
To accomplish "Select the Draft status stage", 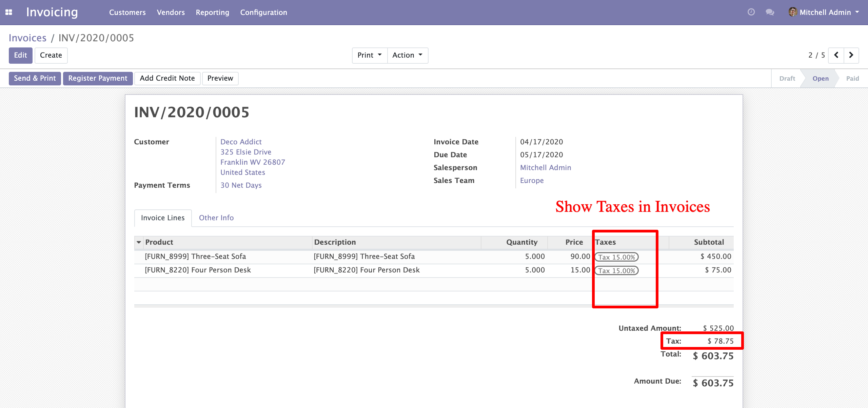I will (x=787, y=79).
